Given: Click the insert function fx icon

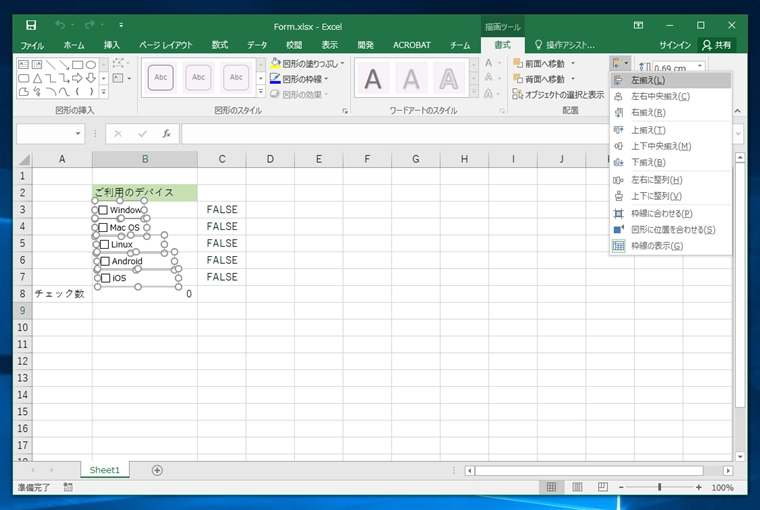Looking at the screenshot, I should click(x=166, y=134).
